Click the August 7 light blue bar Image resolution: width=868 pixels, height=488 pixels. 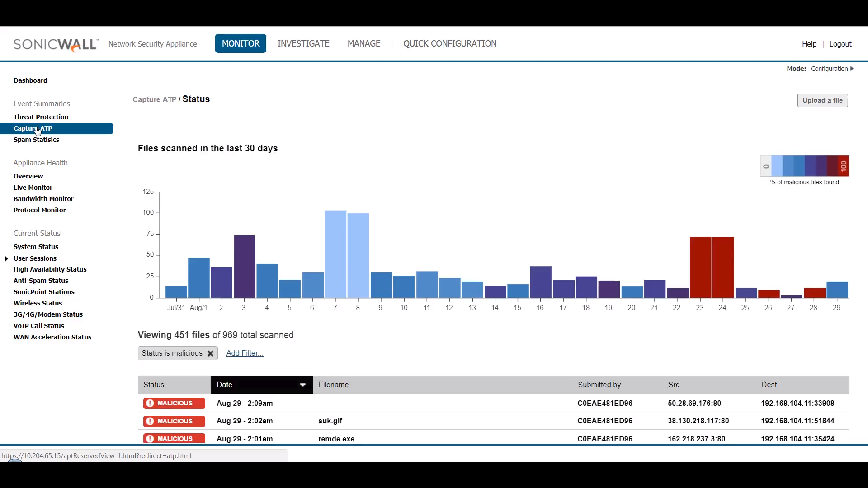point(335,254)
